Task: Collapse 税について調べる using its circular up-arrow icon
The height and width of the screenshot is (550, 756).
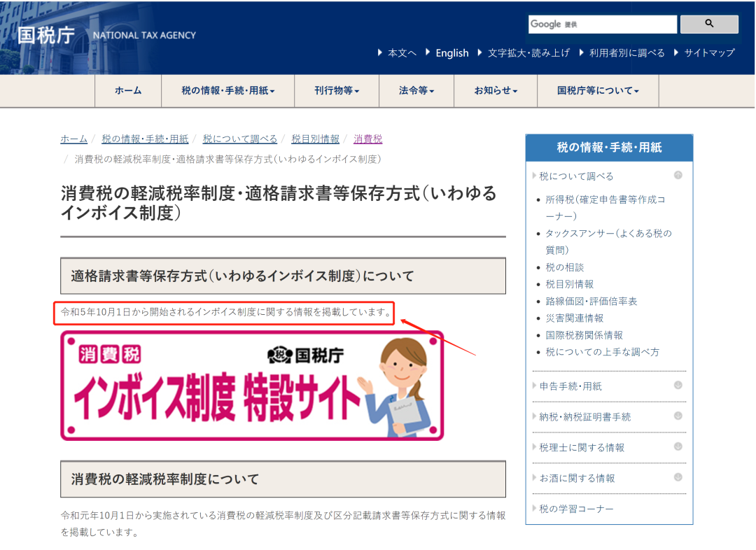Action: coord(677,176)
